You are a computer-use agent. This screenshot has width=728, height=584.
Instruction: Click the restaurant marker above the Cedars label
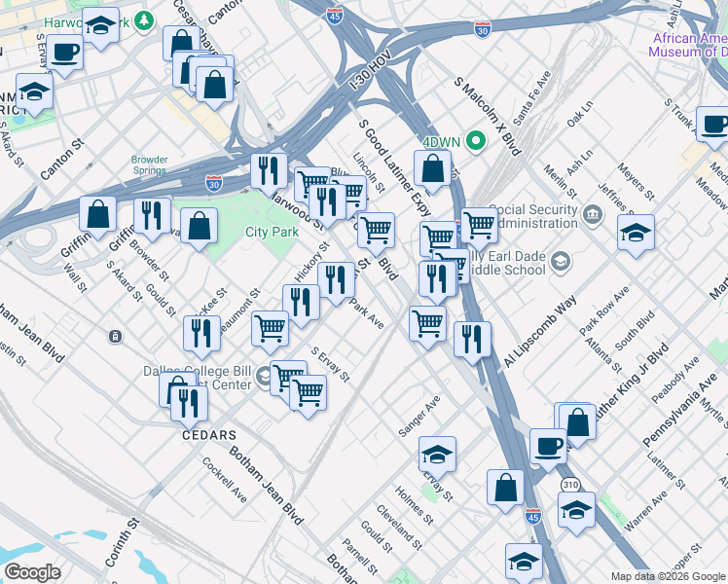[x=189, y=407]
